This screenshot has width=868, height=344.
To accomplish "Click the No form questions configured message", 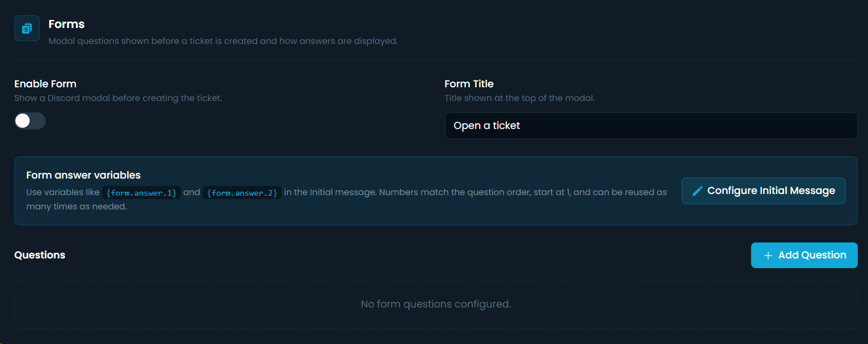I will [436, 304].
